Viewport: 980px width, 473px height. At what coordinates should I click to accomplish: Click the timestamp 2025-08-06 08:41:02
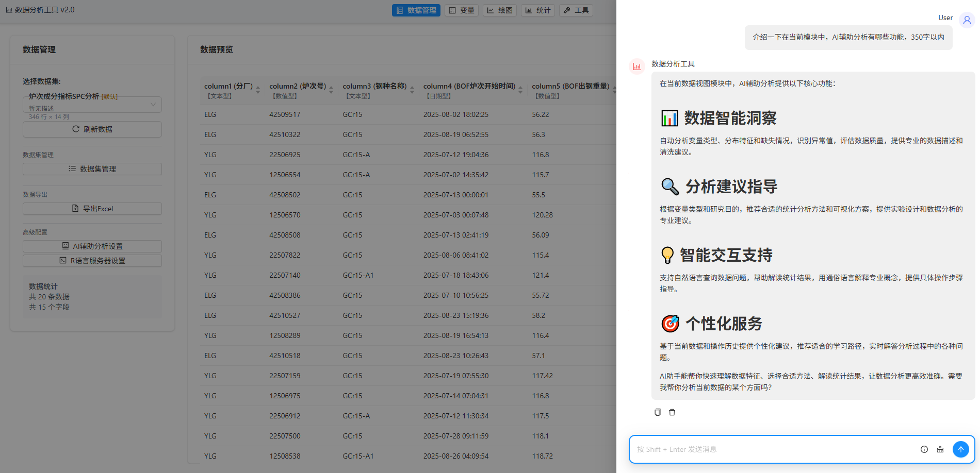(x=456, y=255)
